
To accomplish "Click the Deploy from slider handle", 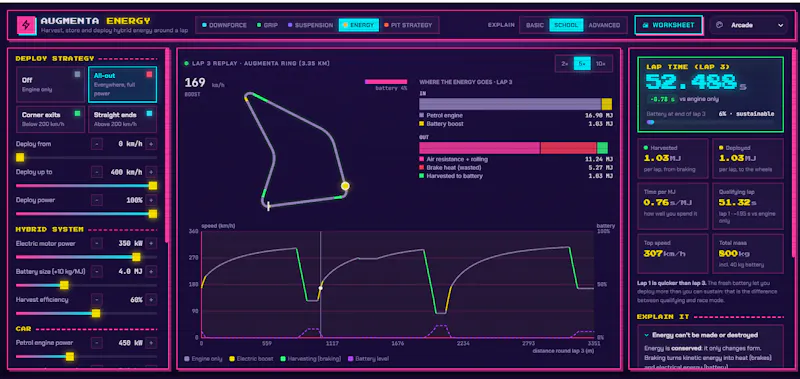I will point(20,158).
